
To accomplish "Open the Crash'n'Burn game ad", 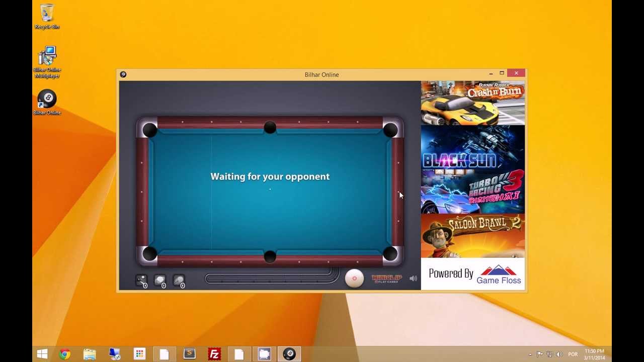I will 473,103.
